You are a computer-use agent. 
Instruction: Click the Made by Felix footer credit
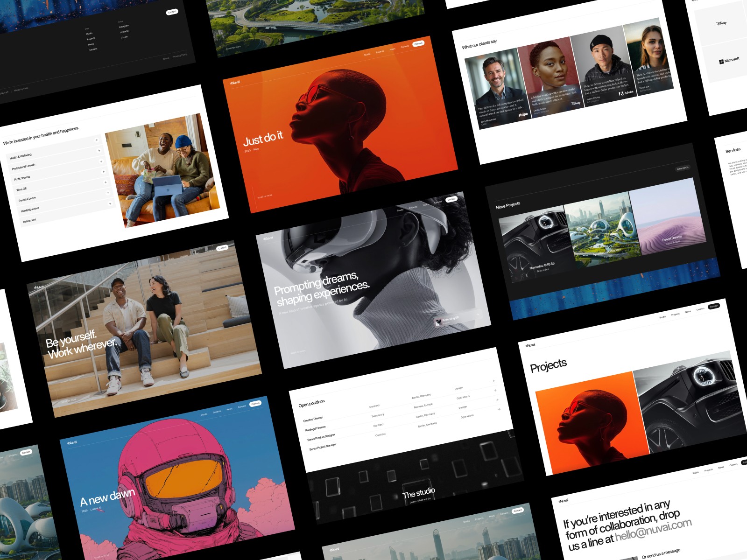tap(21, 89)
